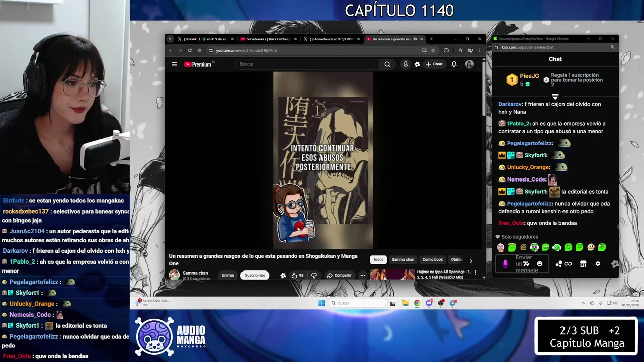Viewport: 644px width, 362px height.
Task: Click the Windows taskbar Buscar search box
Action: tap(358, 303)
